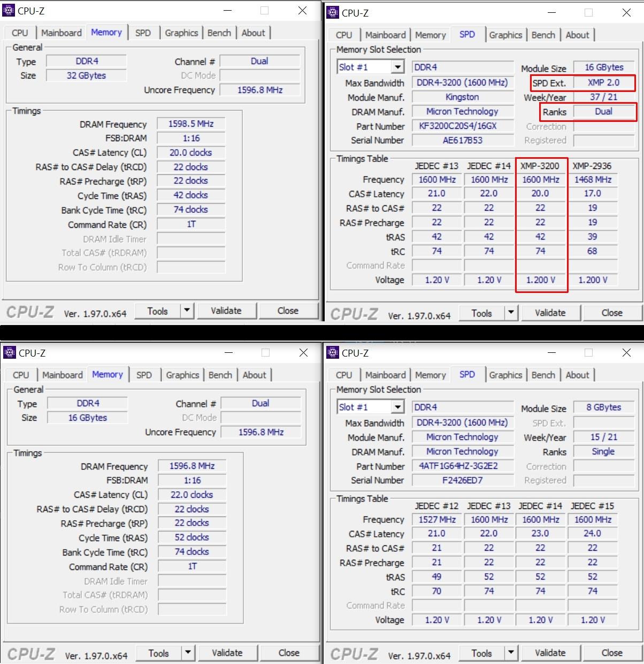Click the Module Manuf. value Kingston
Image resolution: width=644 pixels, height=664 pixels.
pos(463,97)
